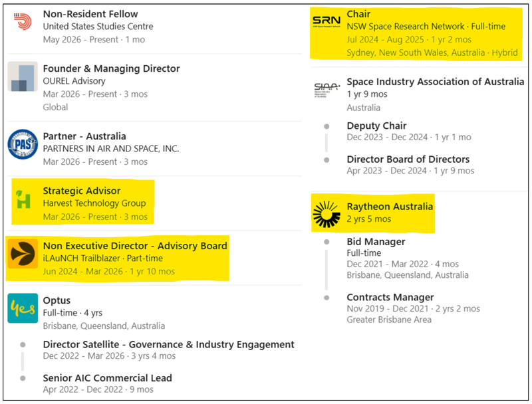Click the Raytheon Australia company heading

click(x=390, y=207)
